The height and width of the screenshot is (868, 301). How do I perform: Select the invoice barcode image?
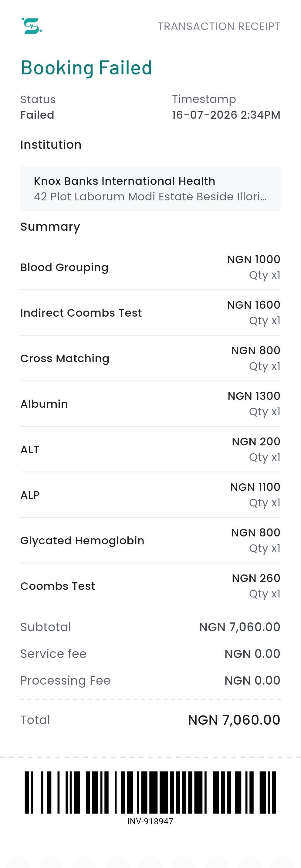[x=150, y=792]
